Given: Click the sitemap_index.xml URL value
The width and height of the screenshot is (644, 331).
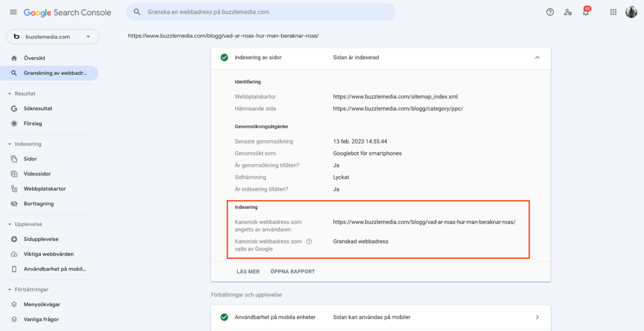Looking at the screenshot, I should [x=395, y=97].
